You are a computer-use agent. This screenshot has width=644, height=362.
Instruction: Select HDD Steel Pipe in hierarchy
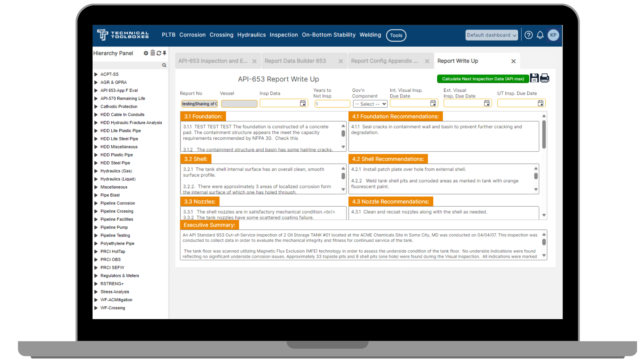[x=115, y=163]
